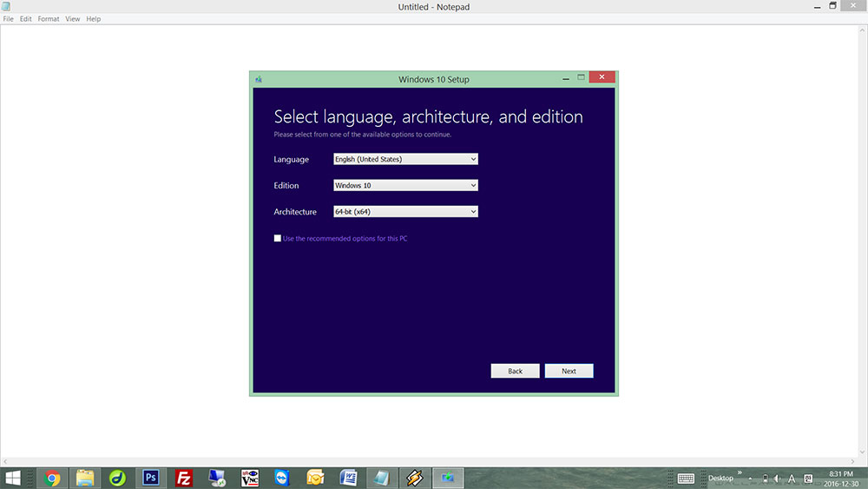Return with the Back button
This screenshot has width=868, height=489.
tap(516, 371)
